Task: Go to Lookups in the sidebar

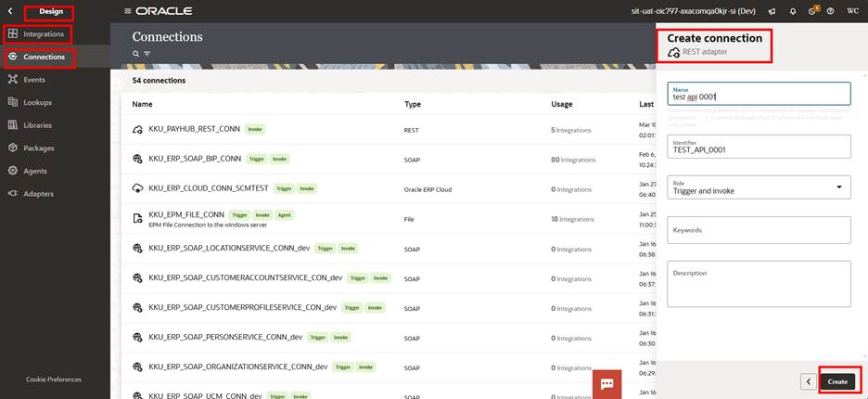Action: point(38,102)
